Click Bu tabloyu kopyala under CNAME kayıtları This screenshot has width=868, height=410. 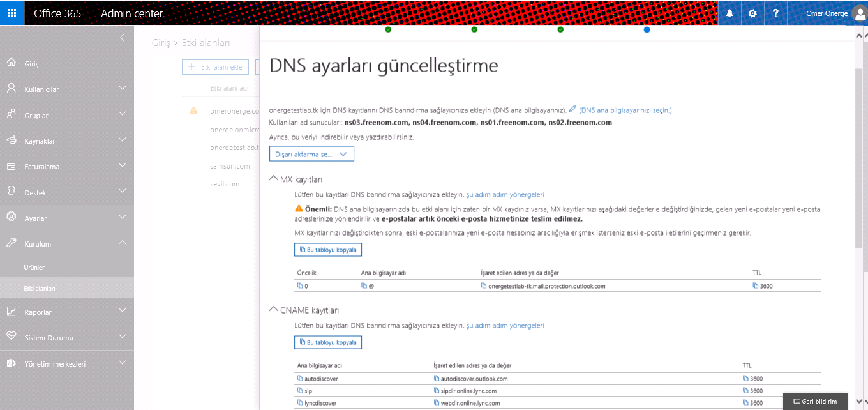pyautogui.click(x=328, y=342)
